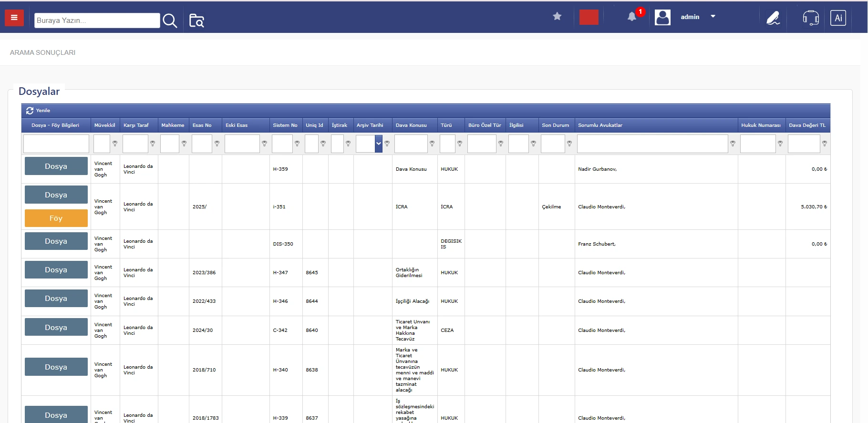868x423 pixels.
Task: Open the headset support icon
Action: click(810, 18)
